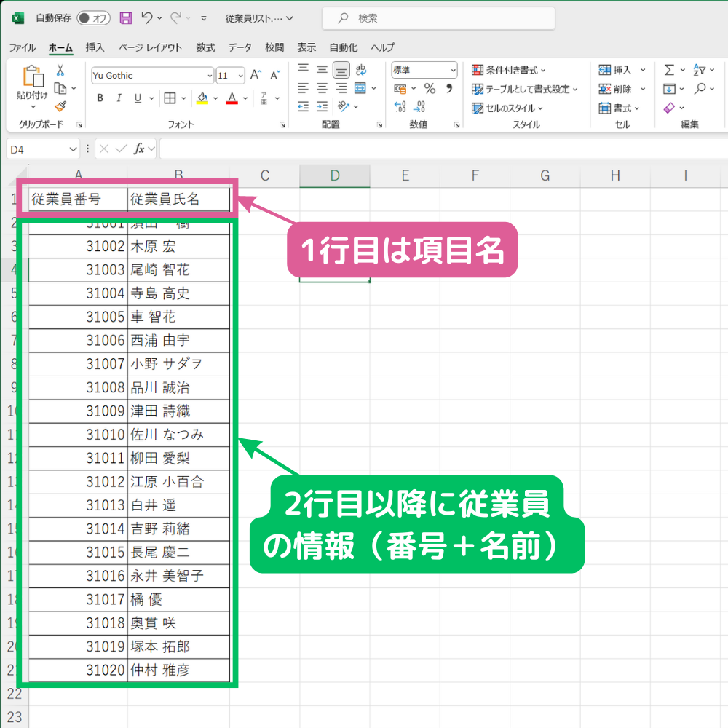728x728 pixels.
Task: Switch to the 挿入 ribbon tab
Action: pos(95,47)
